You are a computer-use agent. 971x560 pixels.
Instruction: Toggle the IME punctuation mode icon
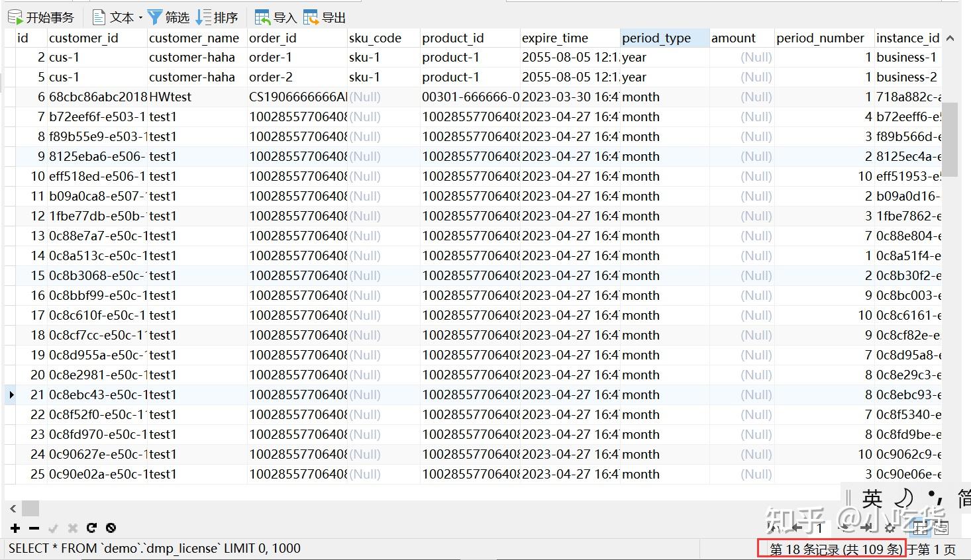tap(935, 496)
